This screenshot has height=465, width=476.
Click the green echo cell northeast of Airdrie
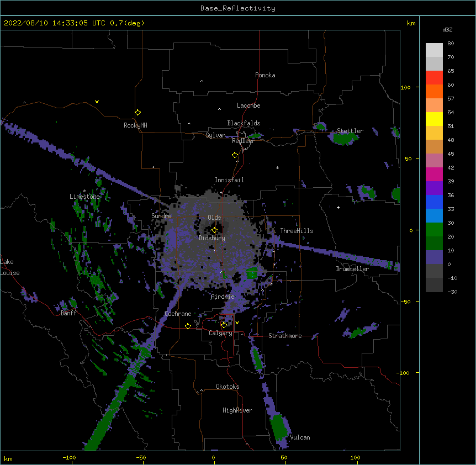click(x=252, y=273)
